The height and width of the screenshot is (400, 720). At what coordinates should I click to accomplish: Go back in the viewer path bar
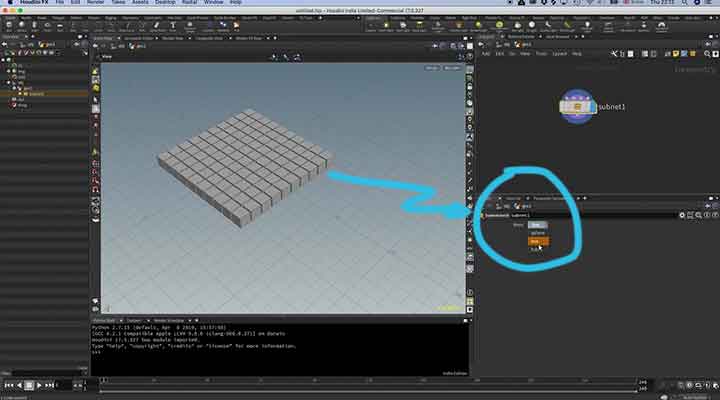pyautogui.click(x=95, y=46)
